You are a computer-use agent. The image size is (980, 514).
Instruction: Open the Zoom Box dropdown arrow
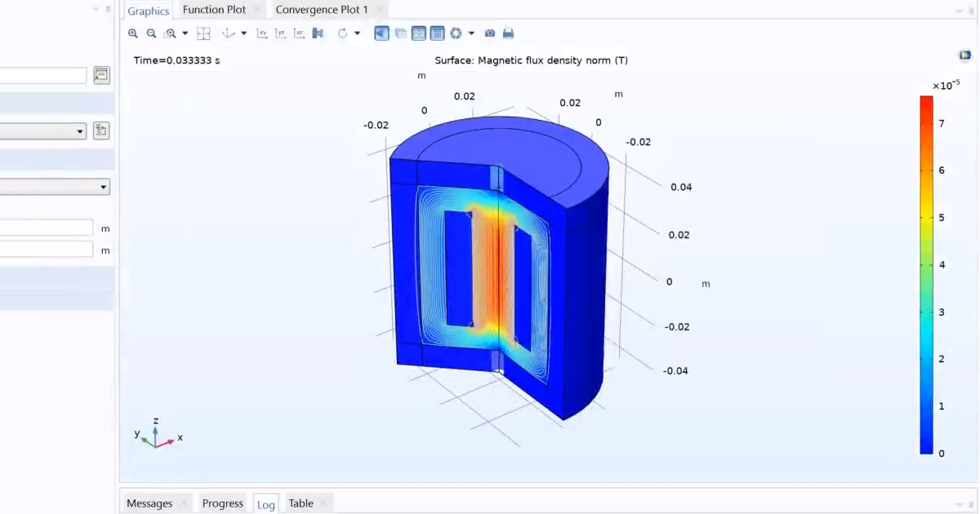coord(185,33)
